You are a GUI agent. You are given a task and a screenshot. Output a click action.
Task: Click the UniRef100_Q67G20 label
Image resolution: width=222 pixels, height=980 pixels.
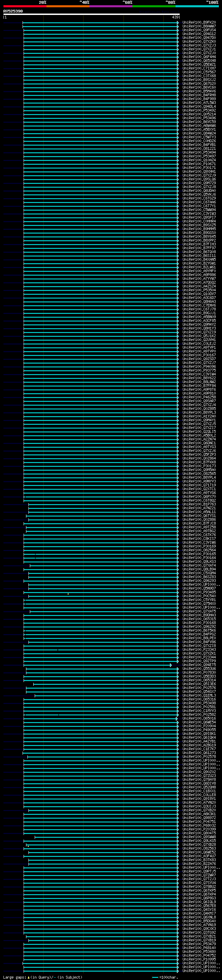point(199,84)
